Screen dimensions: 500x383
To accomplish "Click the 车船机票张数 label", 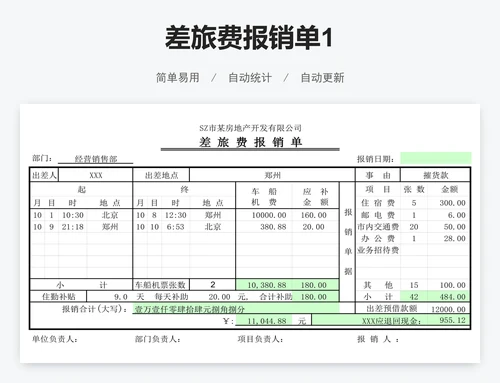I will click(160, 285).
